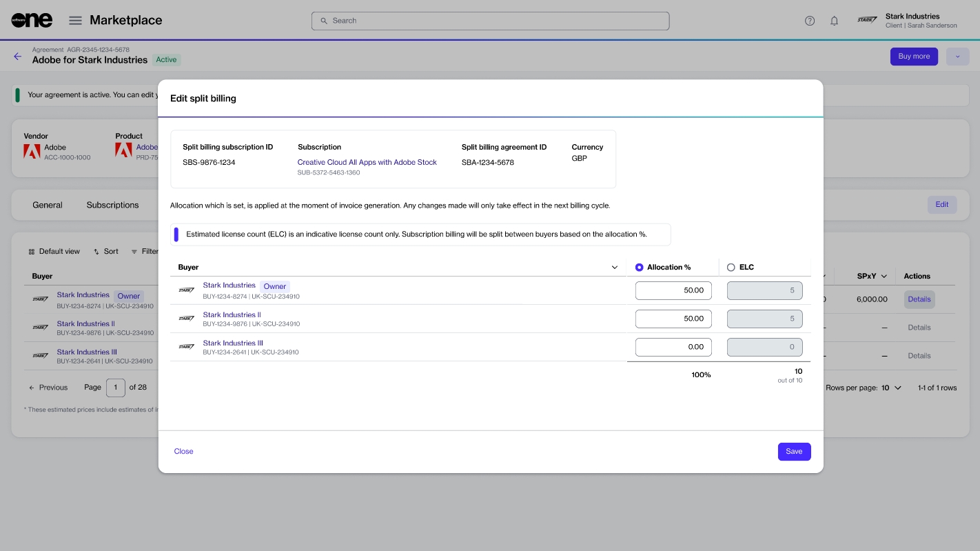980x551 pixels.
Task: Click the Close link in the dialog
Action: [183, 452]
